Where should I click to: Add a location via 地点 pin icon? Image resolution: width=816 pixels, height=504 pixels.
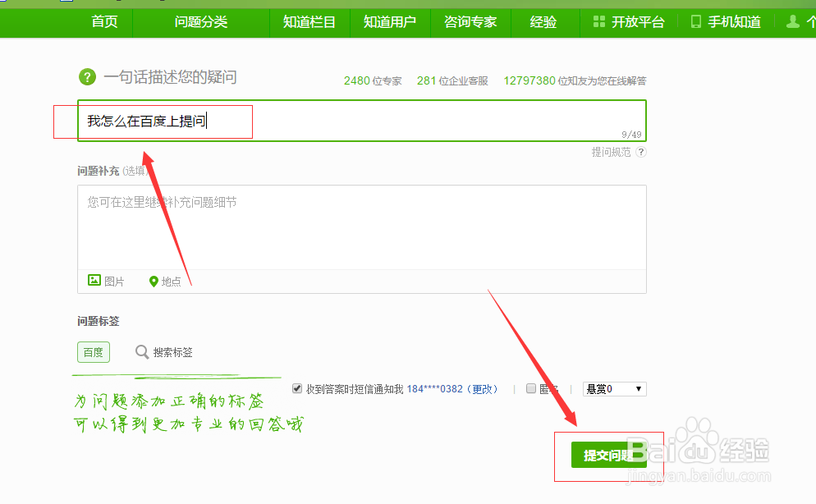coord(165,282)
